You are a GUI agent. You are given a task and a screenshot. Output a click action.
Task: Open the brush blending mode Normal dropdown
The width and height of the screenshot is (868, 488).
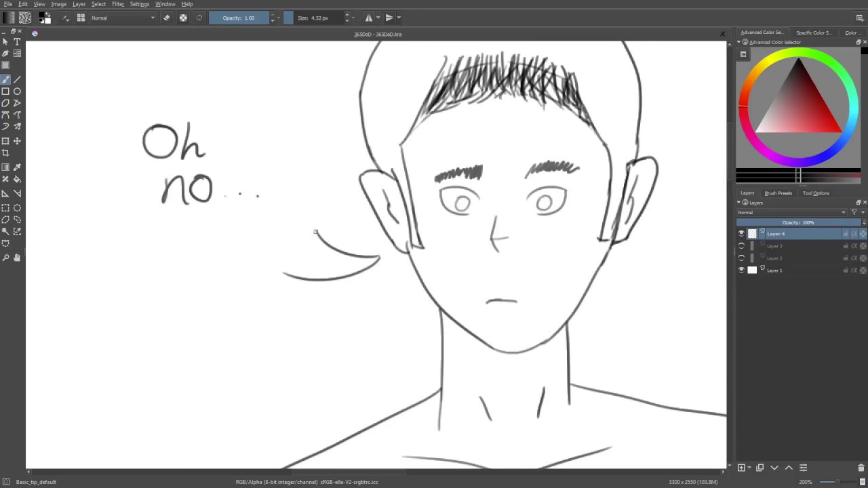(x=123, y=18)
